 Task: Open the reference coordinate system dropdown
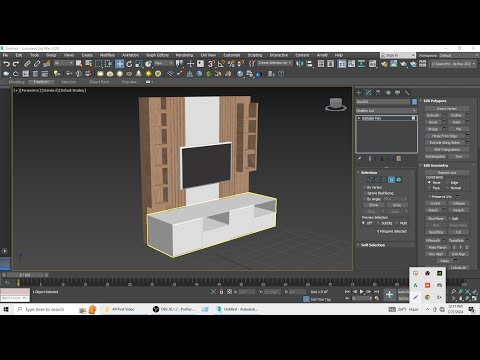163,63
